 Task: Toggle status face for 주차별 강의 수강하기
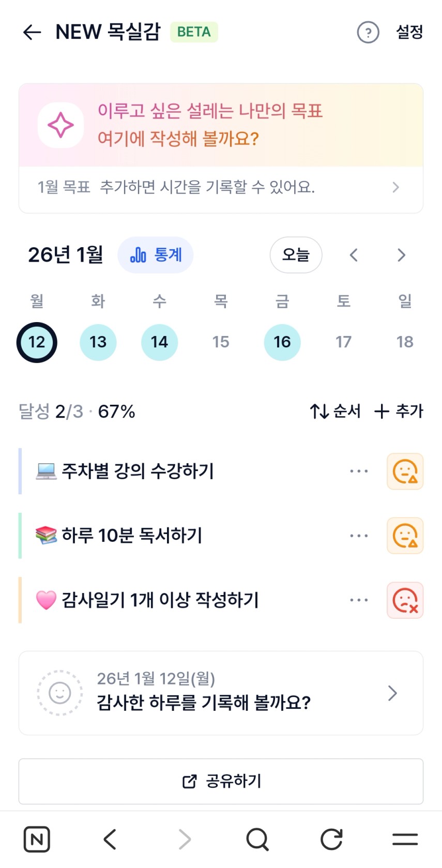coord(405,471)
